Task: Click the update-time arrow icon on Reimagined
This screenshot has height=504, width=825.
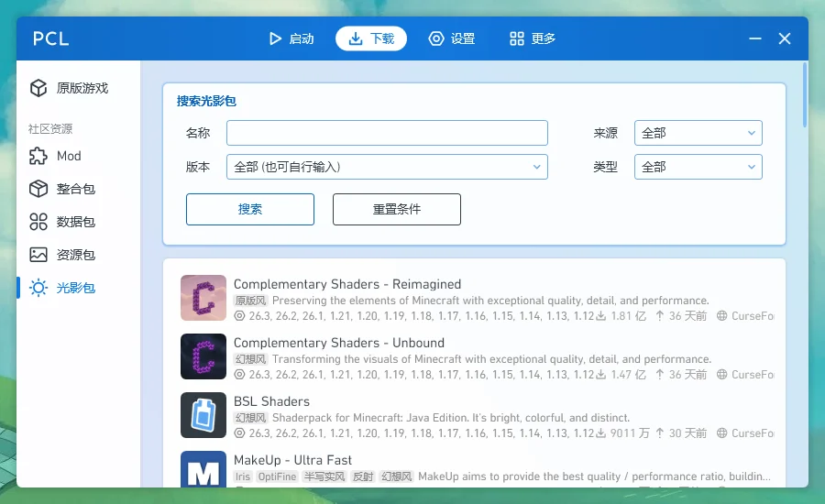Action: click(x=660, y=315)
